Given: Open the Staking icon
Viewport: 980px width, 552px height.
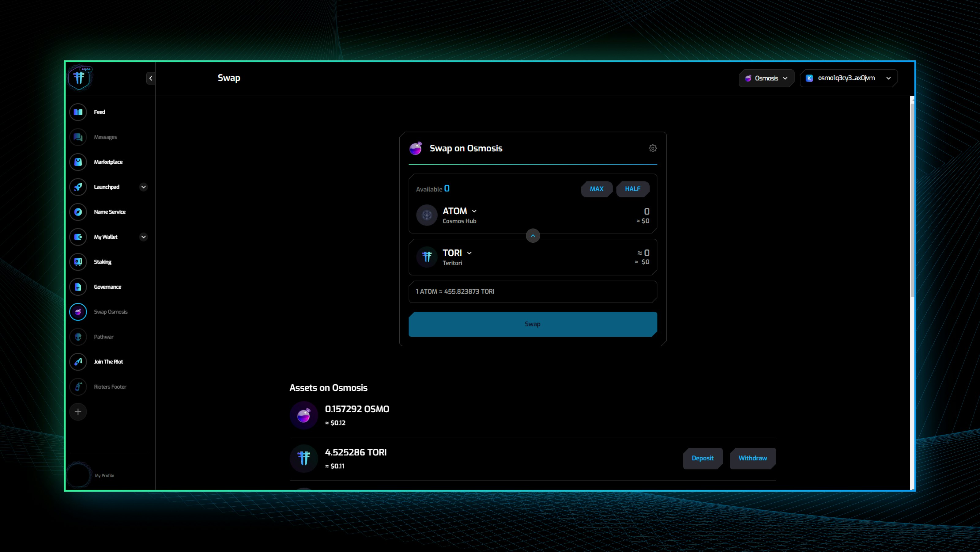Looking at the screenshot, I should pyautogui.click(x=78, y=262).
